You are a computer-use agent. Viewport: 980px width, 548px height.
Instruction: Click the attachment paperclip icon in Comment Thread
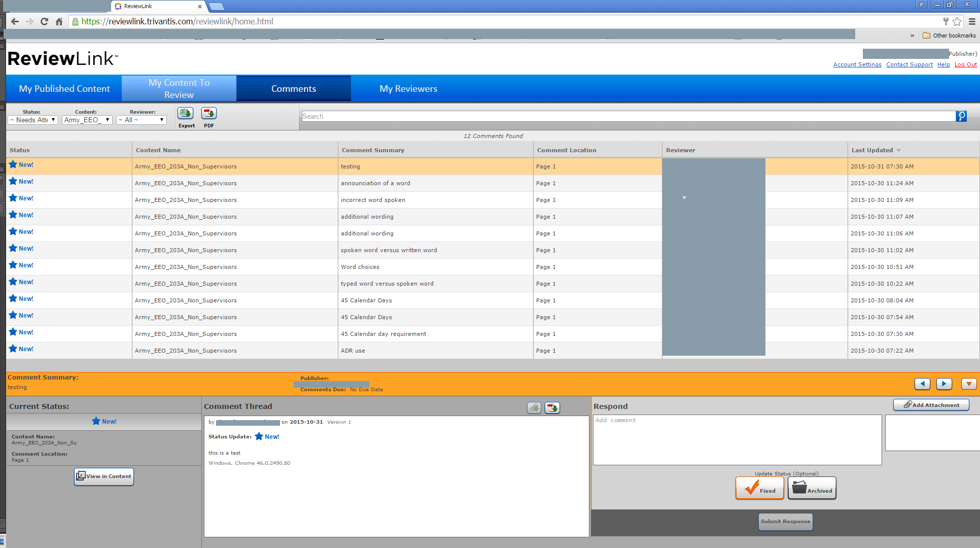534,407
